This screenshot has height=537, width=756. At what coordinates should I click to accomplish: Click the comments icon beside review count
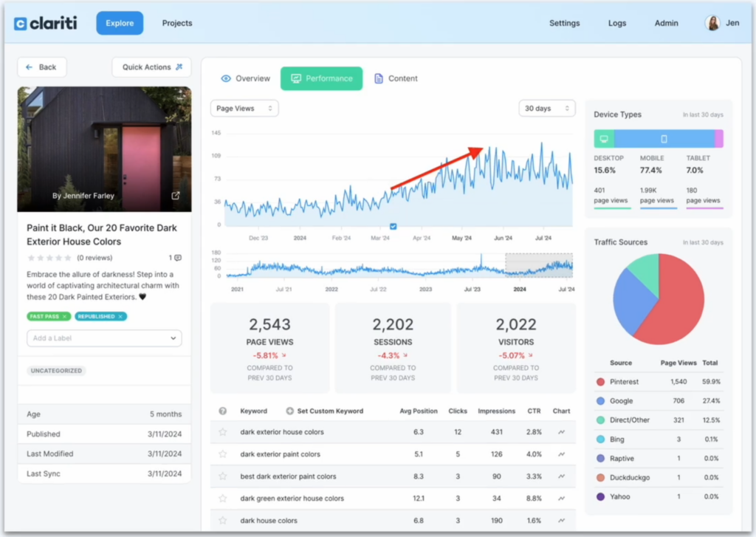[177, 258]
